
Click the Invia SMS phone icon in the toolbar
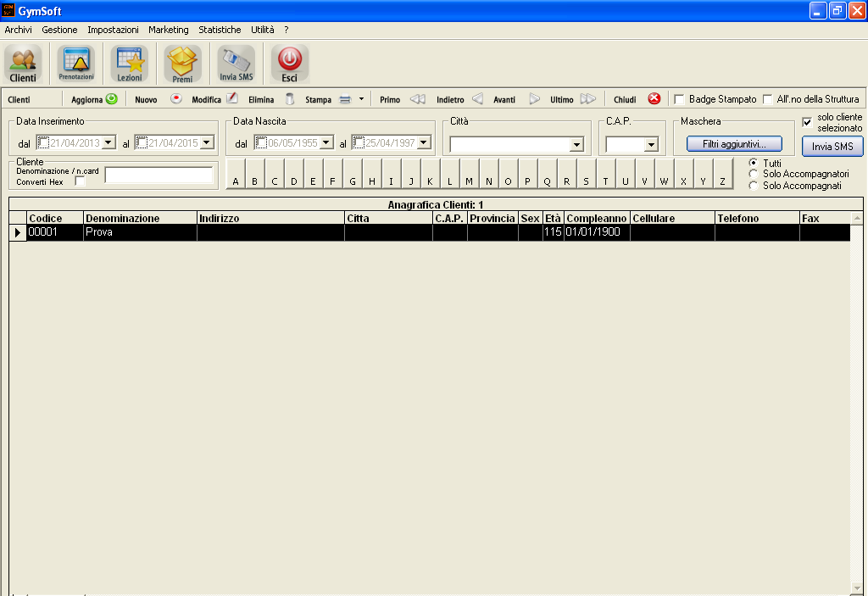pyautogui.click(x=236, y=64)
